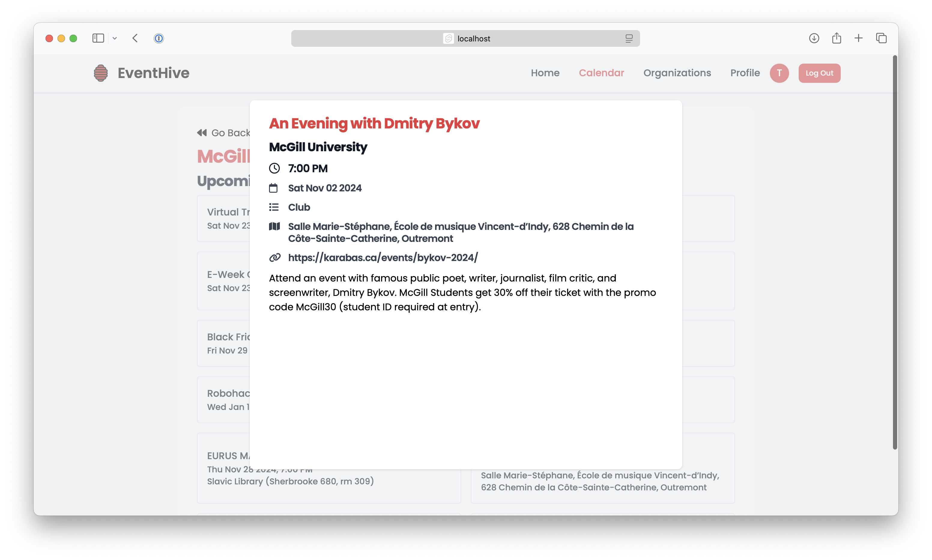
Task: Open the Calendar nav item
Action: click(x=601, y=73)
